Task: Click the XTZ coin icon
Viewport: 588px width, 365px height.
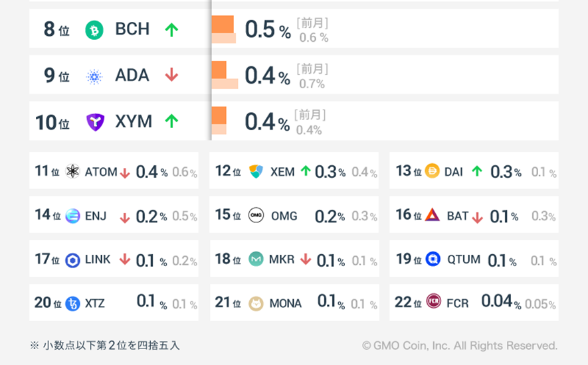Action: [72, 304]
